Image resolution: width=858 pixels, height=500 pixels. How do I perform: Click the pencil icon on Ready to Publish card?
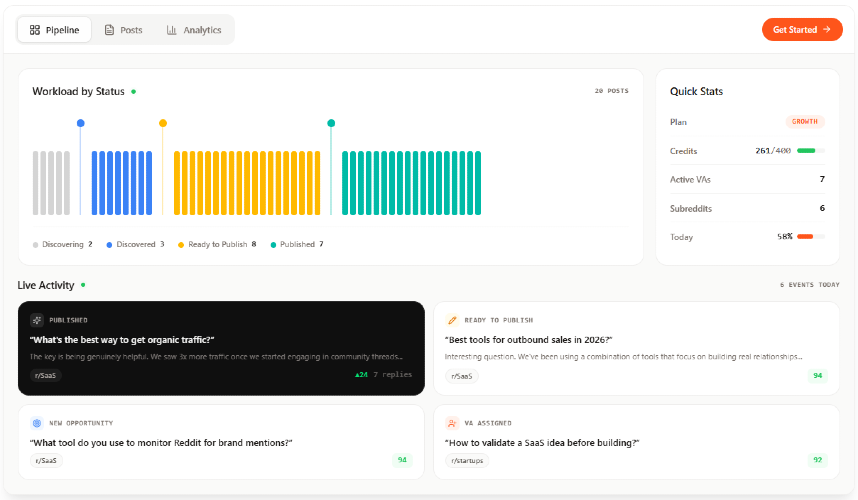point(453,320)
